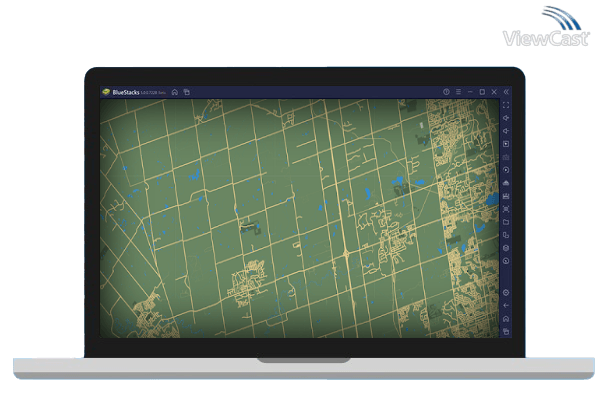Open the hamburger menu in title bar

[458, 92]
